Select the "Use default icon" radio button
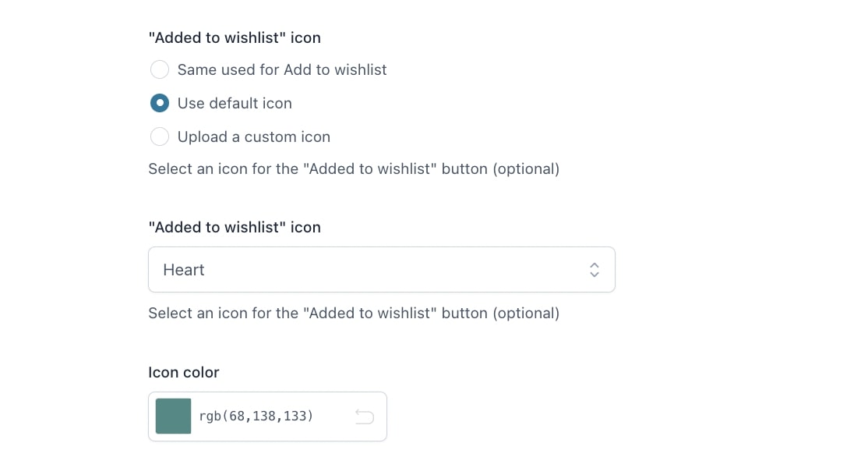Image resolution: width=868 pixels, height=468 pixels. point(160,103)
